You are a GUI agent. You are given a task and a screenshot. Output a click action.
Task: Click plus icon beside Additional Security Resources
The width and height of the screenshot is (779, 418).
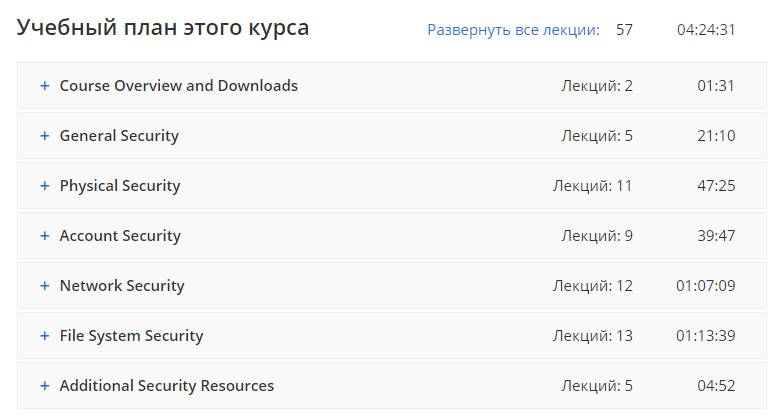[x=44, y=386]
